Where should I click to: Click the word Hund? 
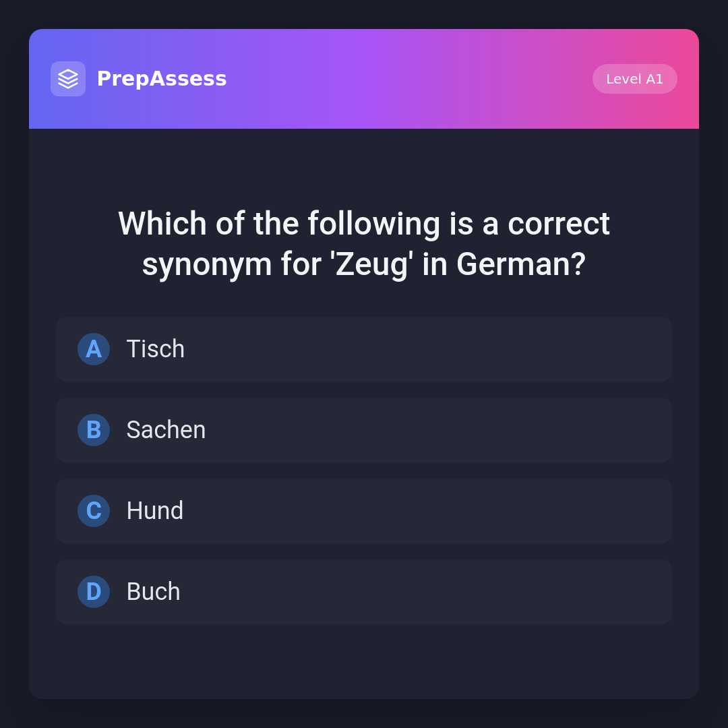[154, 511]
